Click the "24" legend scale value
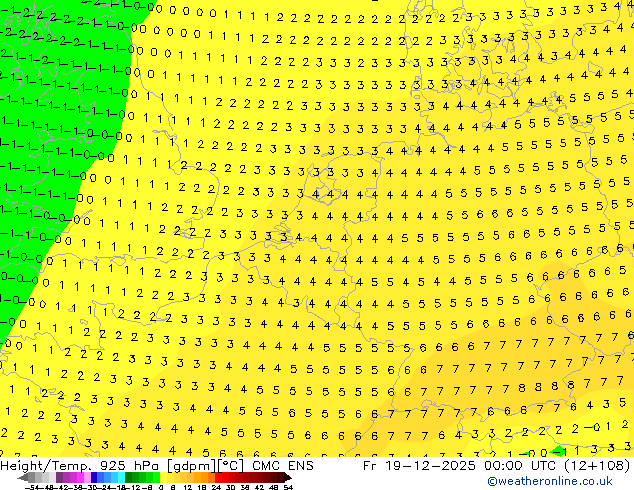Viewport: 634px width, 490px height. [216, 487]
